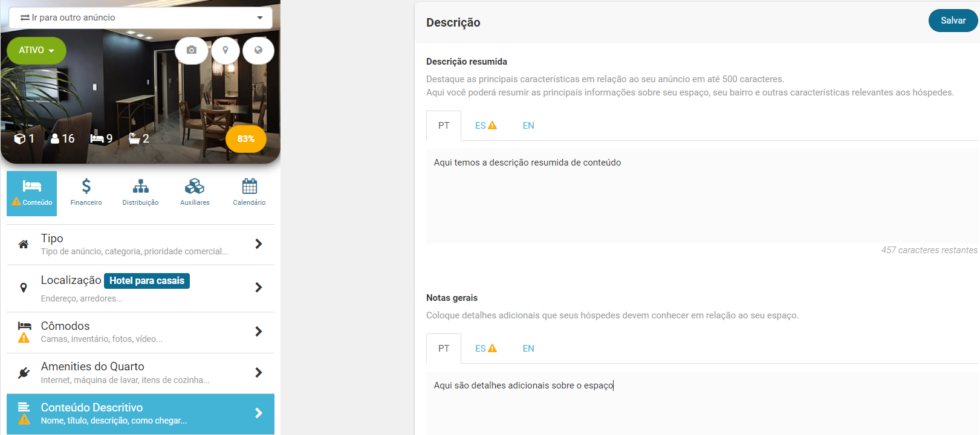Expand the Cômodos section chevron

point(259,332)
